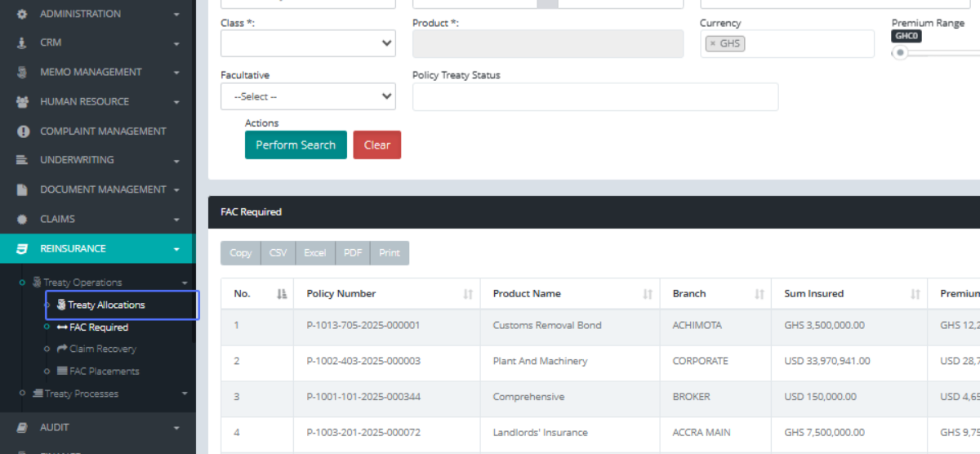Click the Reinsurance sidebar icon
Screen dimensions: 980x454
click(x=22, y=249)
